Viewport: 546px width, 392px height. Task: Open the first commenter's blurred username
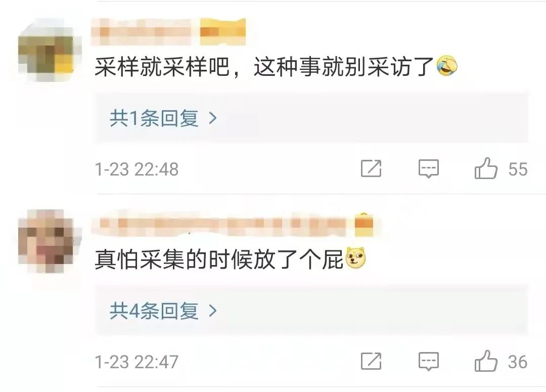(142, 32)
